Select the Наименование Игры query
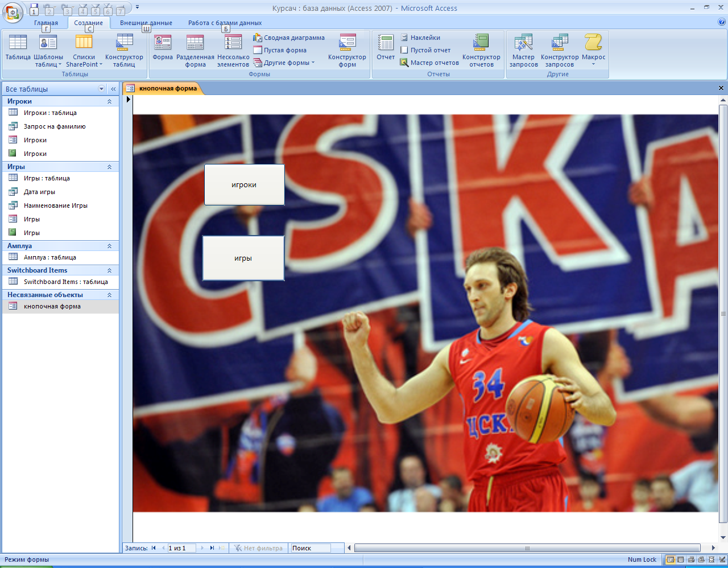 pyautogui.click(x=61, y=205)
